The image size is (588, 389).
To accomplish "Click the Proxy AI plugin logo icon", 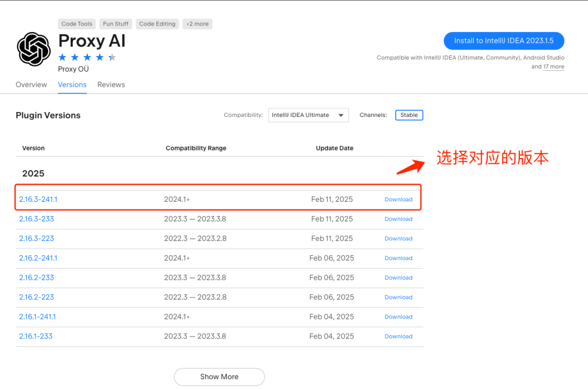I will coord(34,49).
